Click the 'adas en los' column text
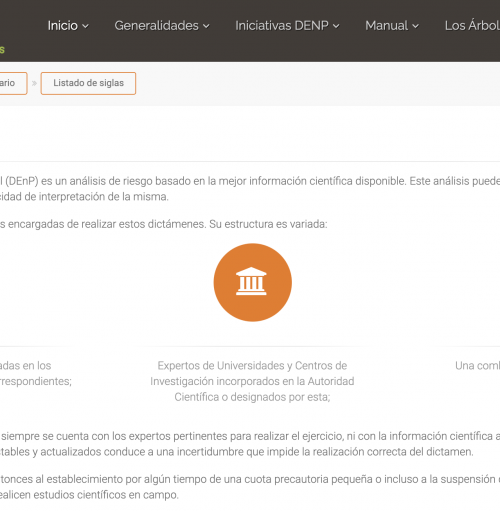The height and width of the screenshot is (511, 500). click(36, 374)
